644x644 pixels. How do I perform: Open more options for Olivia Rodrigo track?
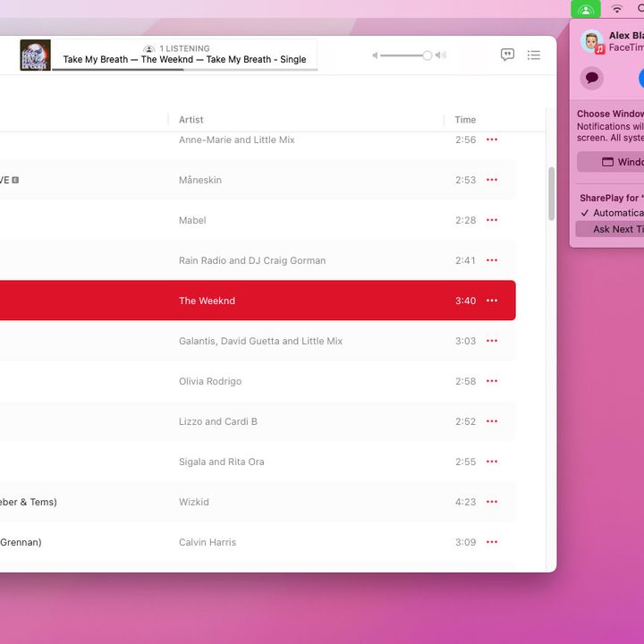(492, 381)
